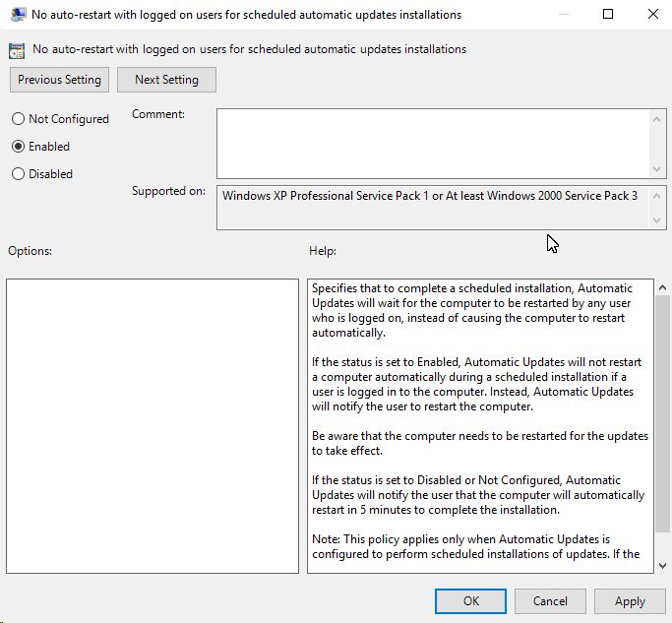Click the Supported on scroll down arrow

pyautogui.click(x=656, y=219)
